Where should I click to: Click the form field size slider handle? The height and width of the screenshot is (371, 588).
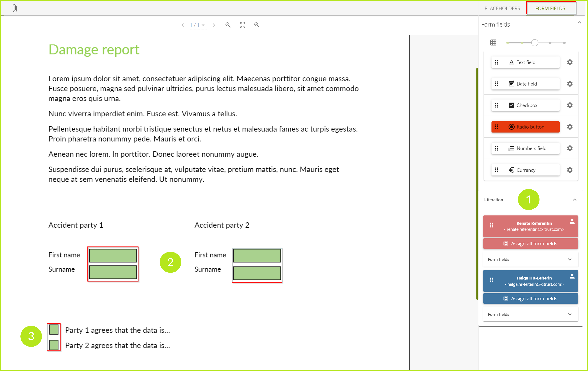(x=535, y=43)
